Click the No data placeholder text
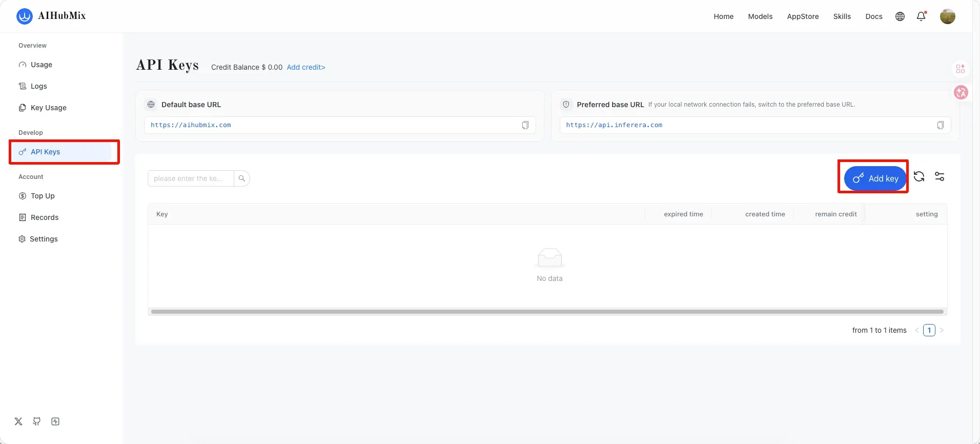980x444 pixels. point(549,278)
